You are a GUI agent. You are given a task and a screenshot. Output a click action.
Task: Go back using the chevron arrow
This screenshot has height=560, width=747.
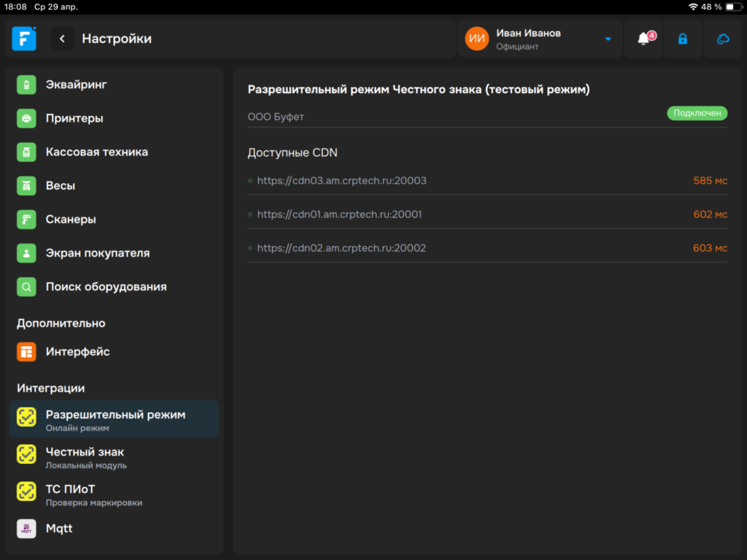click(63, 39)
